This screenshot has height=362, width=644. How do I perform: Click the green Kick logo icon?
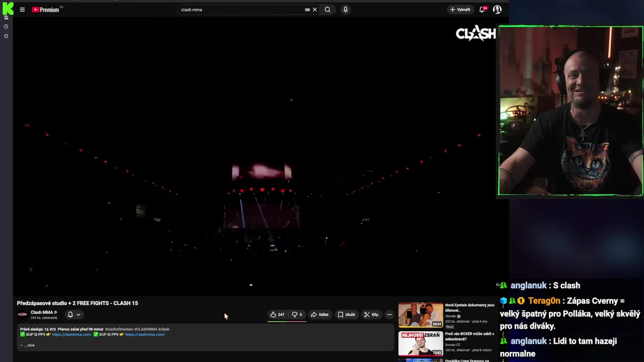click(8, 8)
